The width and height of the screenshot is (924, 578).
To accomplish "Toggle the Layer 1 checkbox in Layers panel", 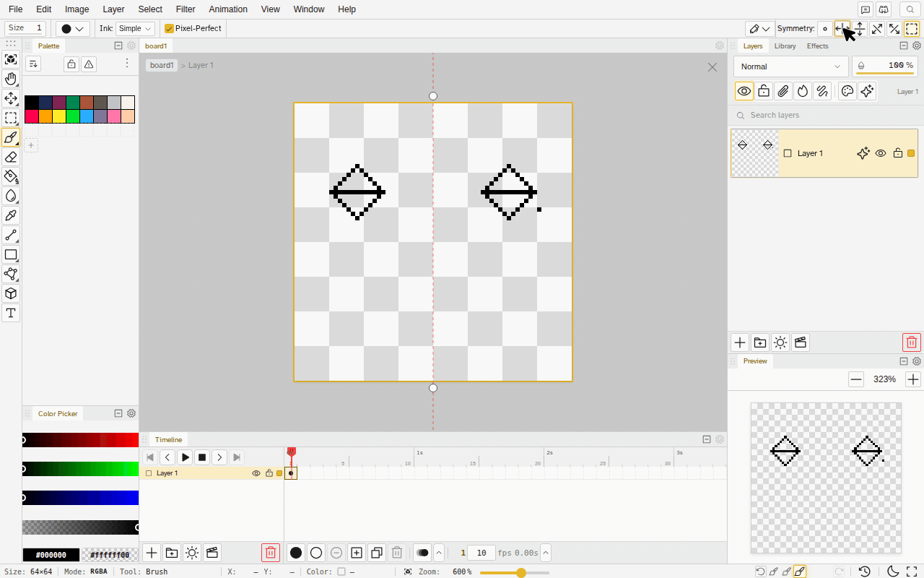I will (788, 153).
